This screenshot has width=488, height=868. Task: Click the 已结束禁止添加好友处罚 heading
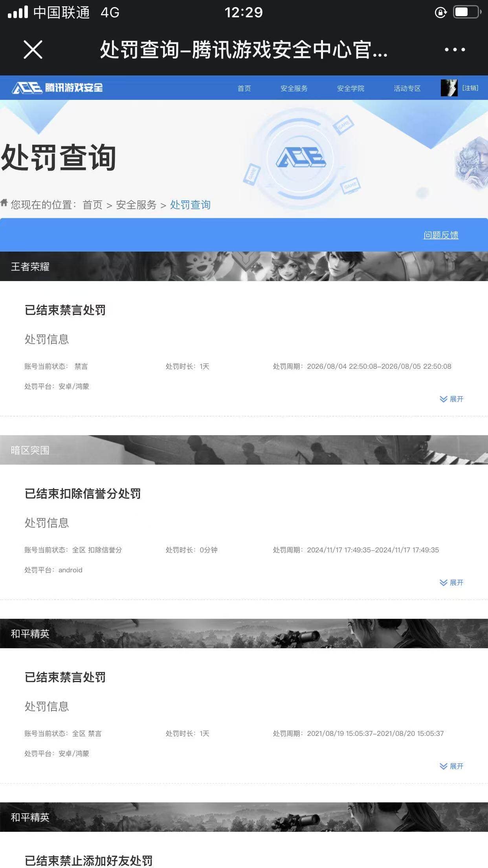pyautogui.click(x=88, y=861)
